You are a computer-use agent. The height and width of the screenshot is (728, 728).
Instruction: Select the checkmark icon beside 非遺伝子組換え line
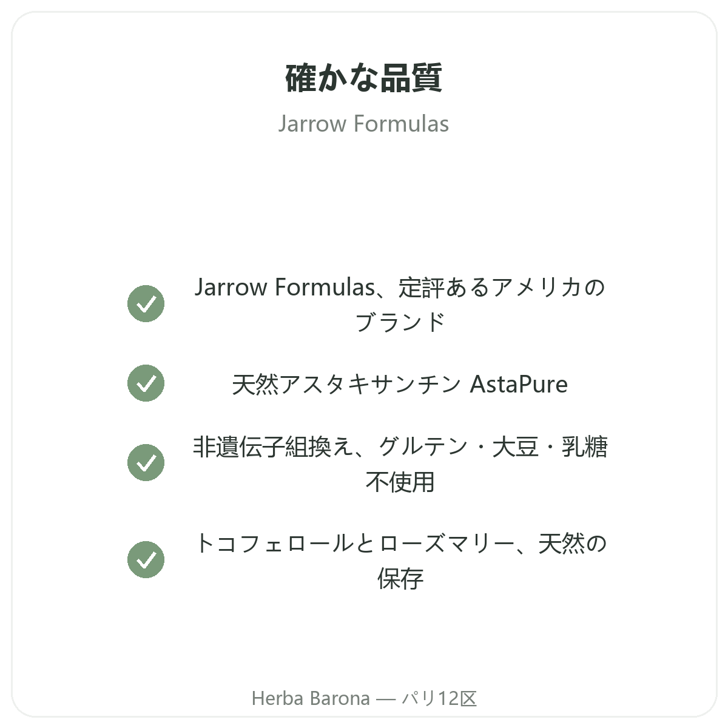click(146, 462)
